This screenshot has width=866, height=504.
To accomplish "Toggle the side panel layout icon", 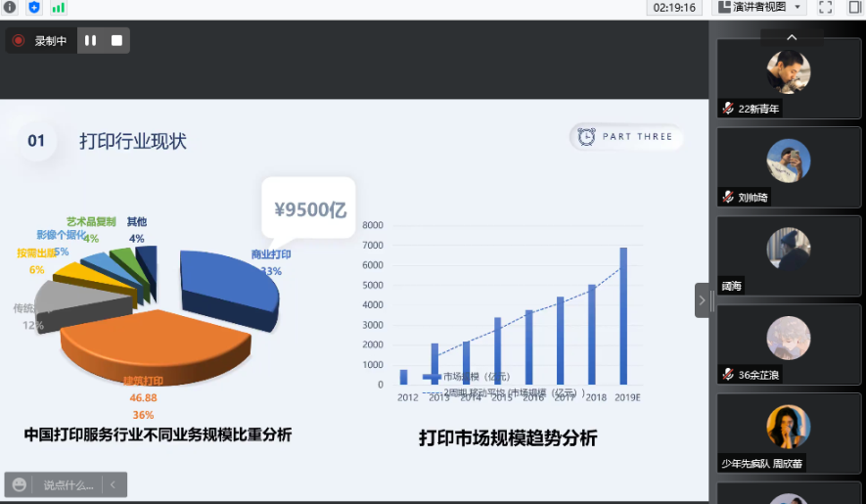I will click(854, 8).
